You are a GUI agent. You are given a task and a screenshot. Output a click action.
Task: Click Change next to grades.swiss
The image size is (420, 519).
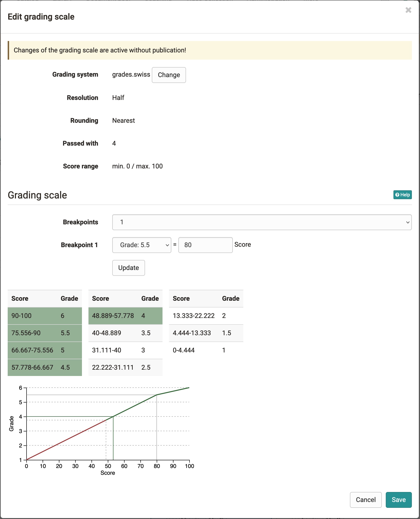point(169,75)
